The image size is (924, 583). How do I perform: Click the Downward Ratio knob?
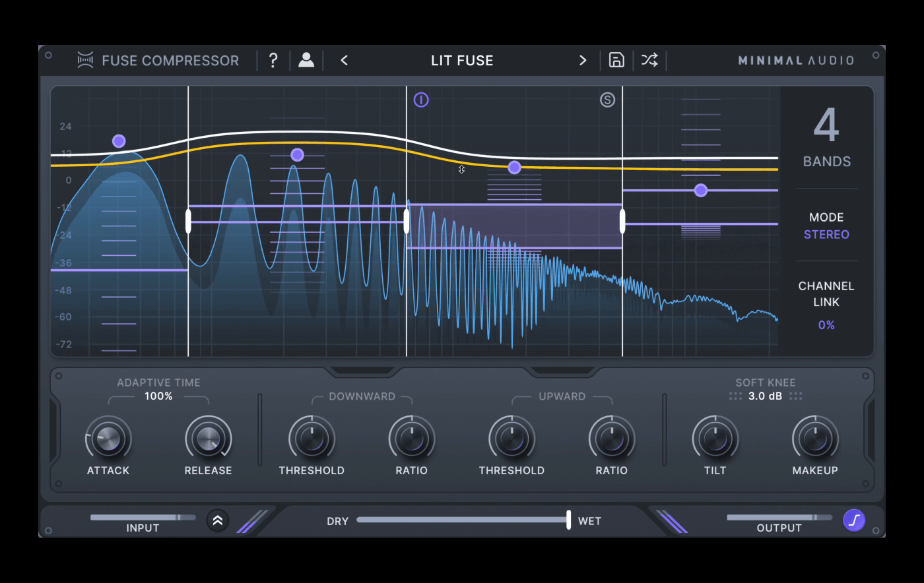412,439
